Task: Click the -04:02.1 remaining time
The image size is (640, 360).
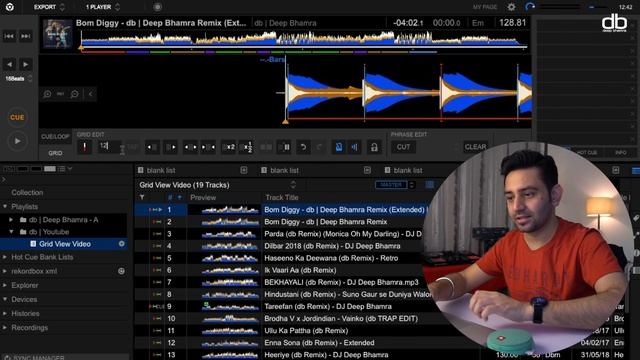Action: click(x=408, y=23)
